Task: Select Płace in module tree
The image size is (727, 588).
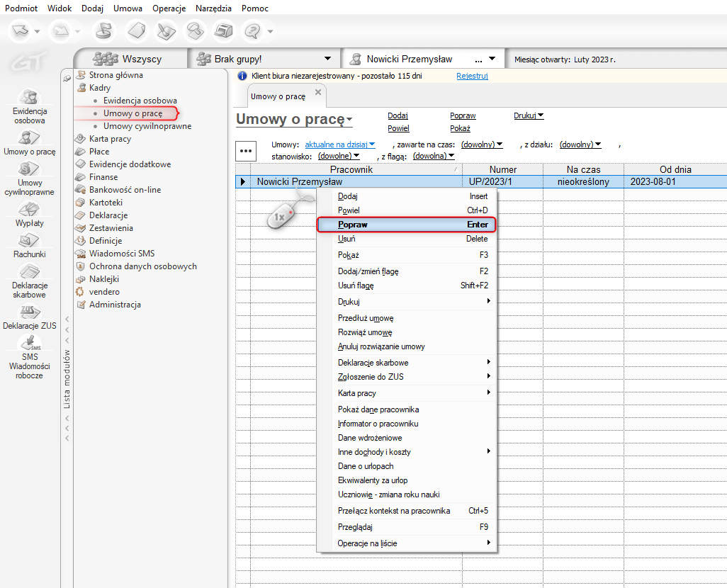Action: (x=99, y=152)
